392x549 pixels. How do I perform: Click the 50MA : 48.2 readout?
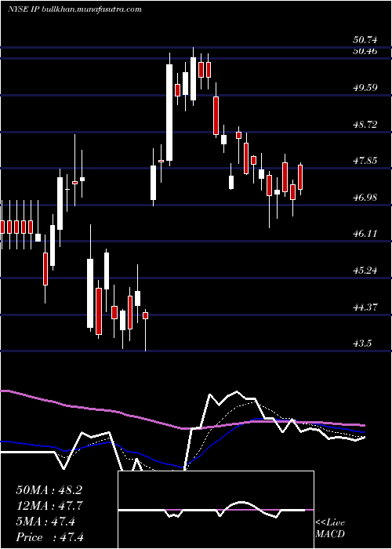(x=49, y=490)
